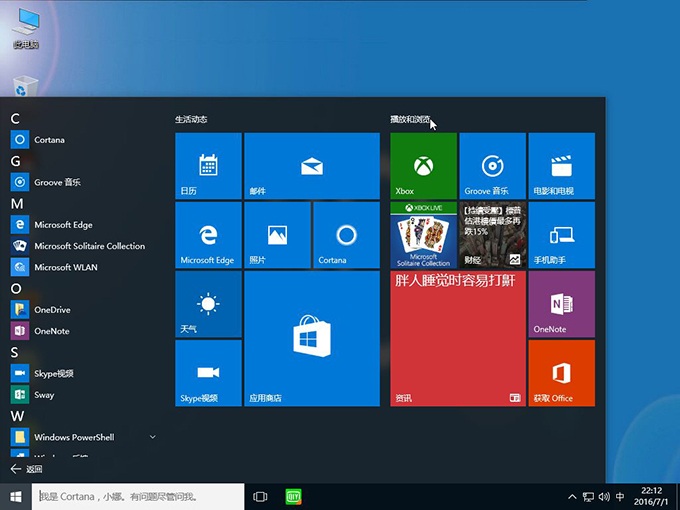Click the letter M group header
This screenshot has width=680, height=510.
tap(16, 203)
